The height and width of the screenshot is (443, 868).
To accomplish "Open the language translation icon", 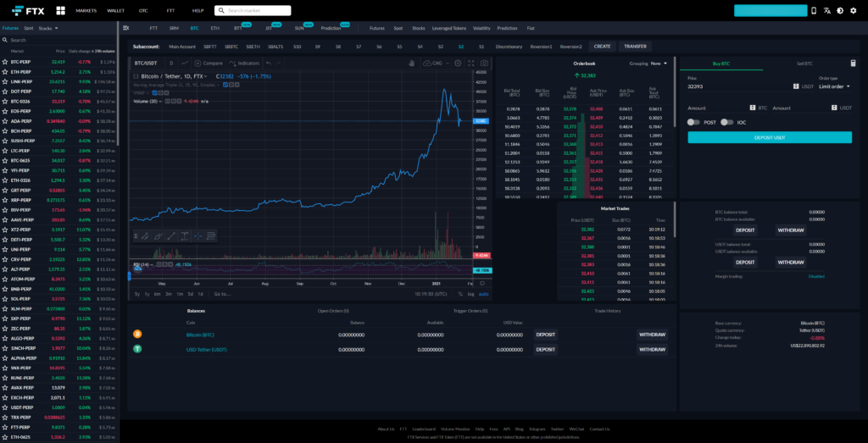I will [826, 10].
